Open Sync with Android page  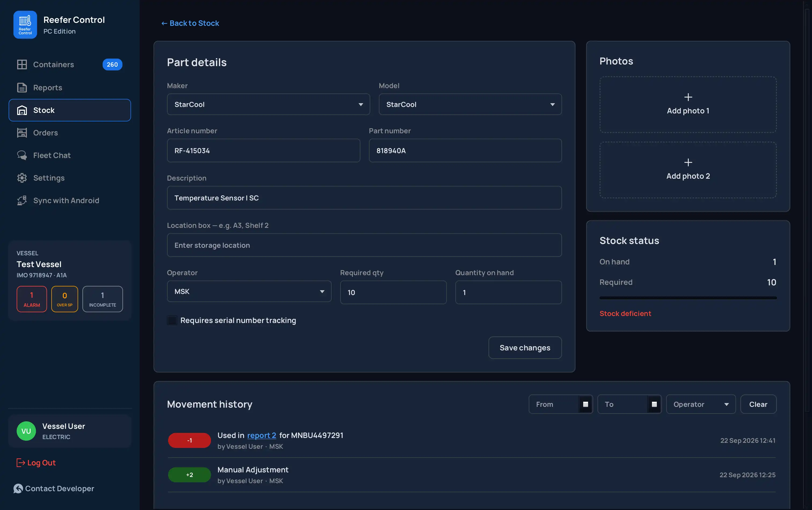pyautogui.click(x=70, y=201)
